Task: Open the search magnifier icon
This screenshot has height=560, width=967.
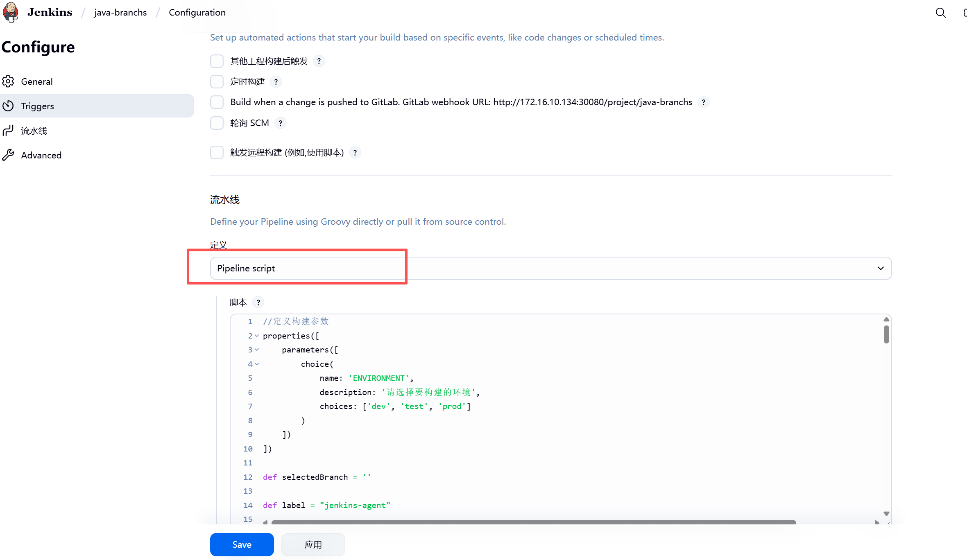Action: click(940, 13)
